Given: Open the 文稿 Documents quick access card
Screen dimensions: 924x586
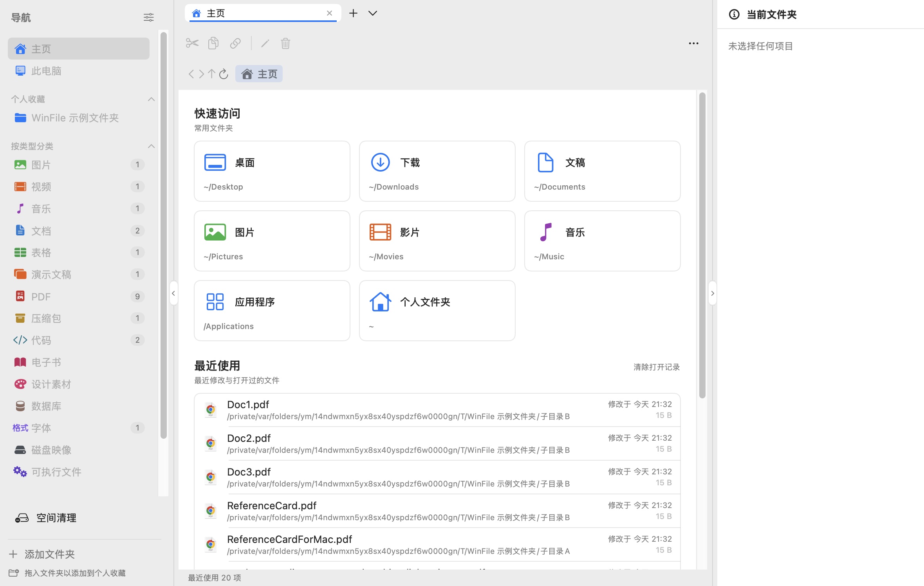Looking at the screenshot, I should coord(603,171).
